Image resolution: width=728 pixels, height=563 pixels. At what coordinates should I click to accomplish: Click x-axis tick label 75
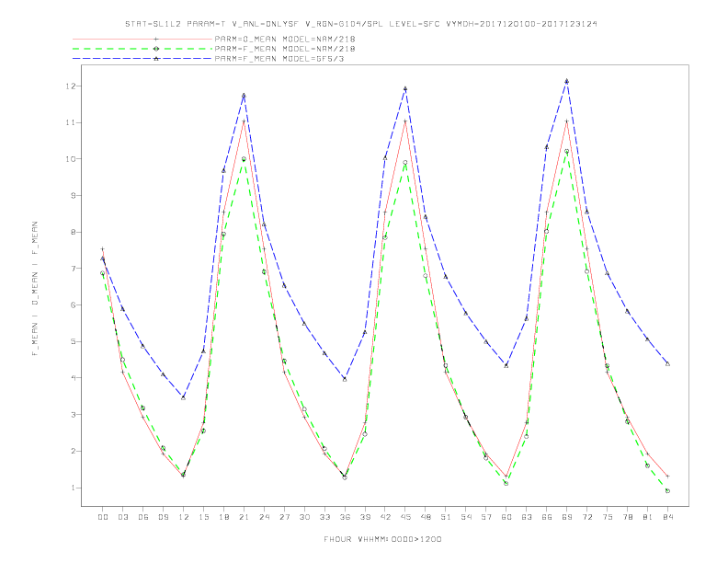pyautogui.click(x=608, y=517)
